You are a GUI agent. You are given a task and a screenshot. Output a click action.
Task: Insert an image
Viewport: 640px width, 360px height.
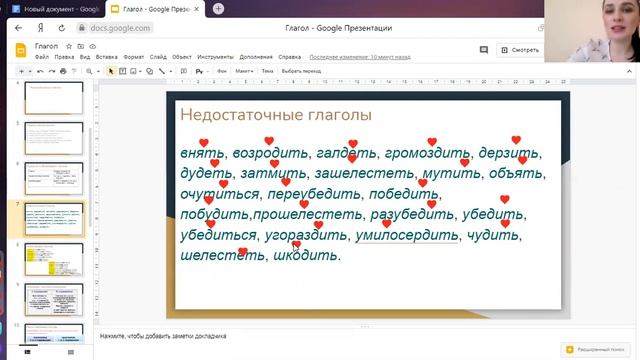coord(133,71)
